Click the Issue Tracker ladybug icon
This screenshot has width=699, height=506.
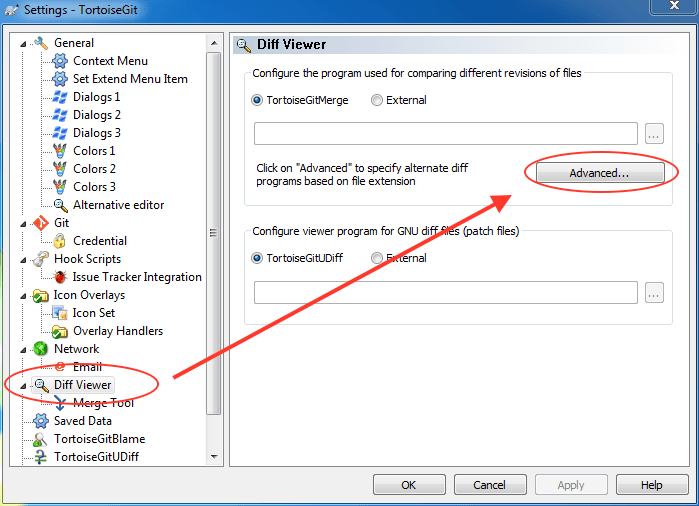[60, 277]
